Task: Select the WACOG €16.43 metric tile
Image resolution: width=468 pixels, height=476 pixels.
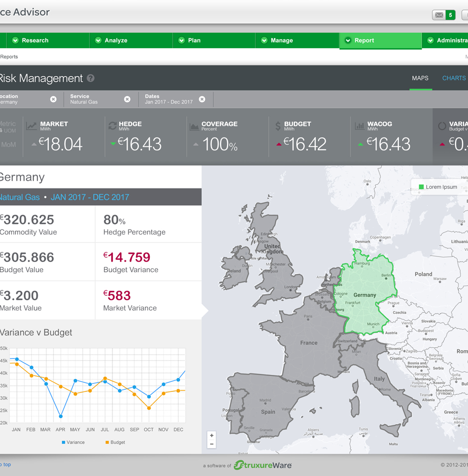Action: 391,136
